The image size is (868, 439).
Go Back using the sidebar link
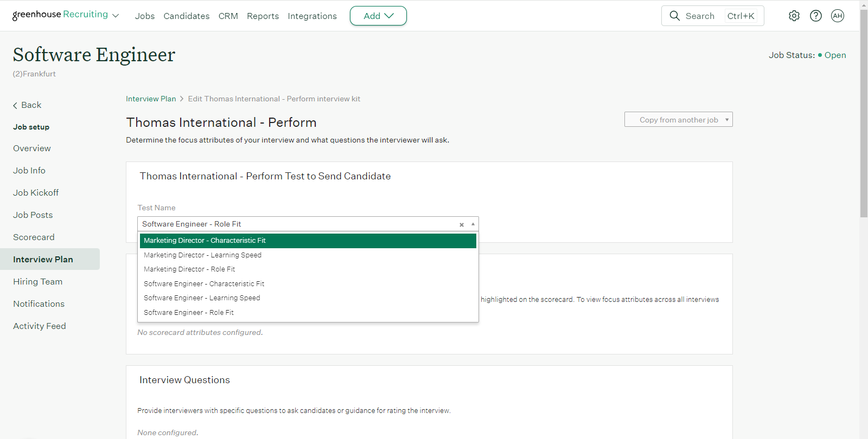coord(27,105)
